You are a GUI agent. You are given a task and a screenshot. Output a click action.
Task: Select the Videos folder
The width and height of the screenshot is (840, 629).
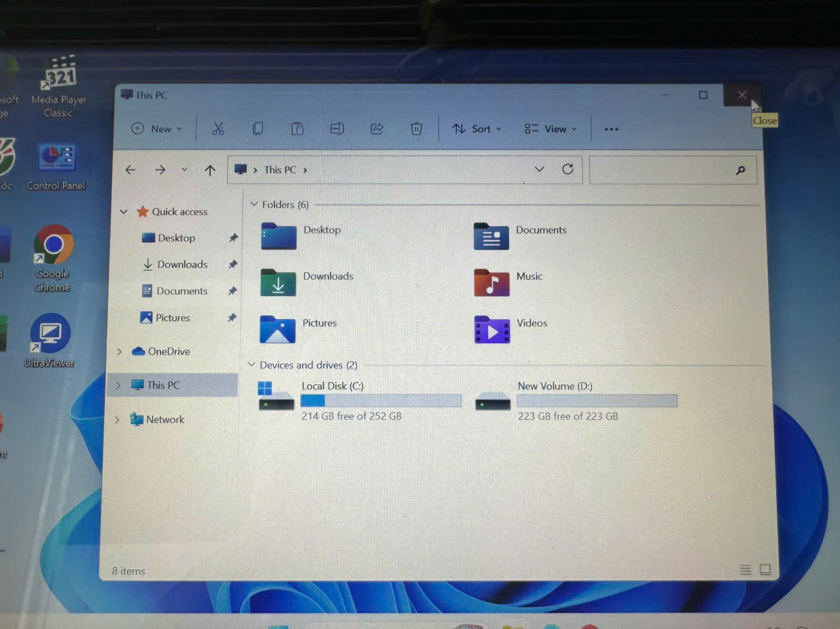point(511,329)
